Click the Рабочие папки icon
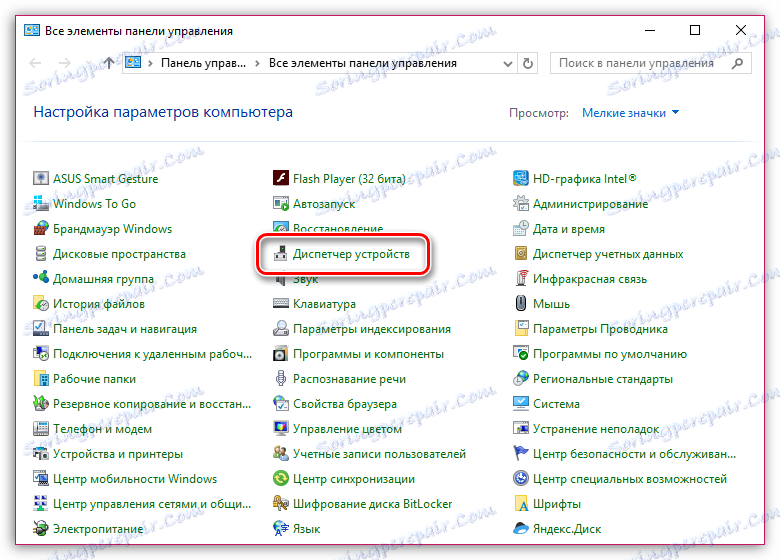This screenshot has width=780, height=560. click(x=40, y=379)
